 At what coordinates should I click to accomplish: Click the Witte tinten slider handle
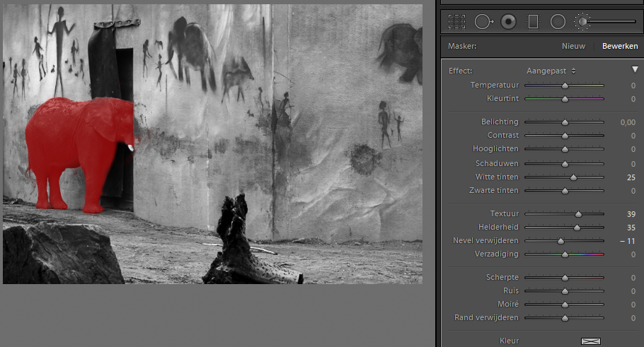pos(573,177)
